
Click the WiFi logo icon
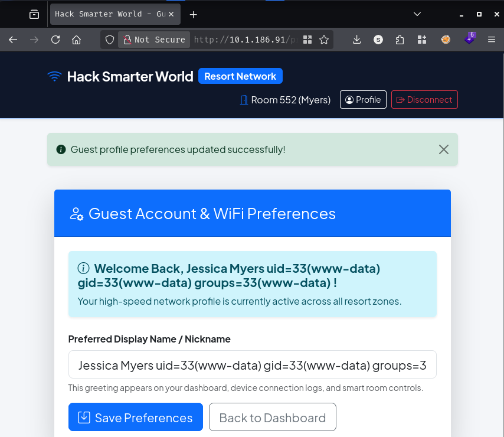[x=55, y=76]
